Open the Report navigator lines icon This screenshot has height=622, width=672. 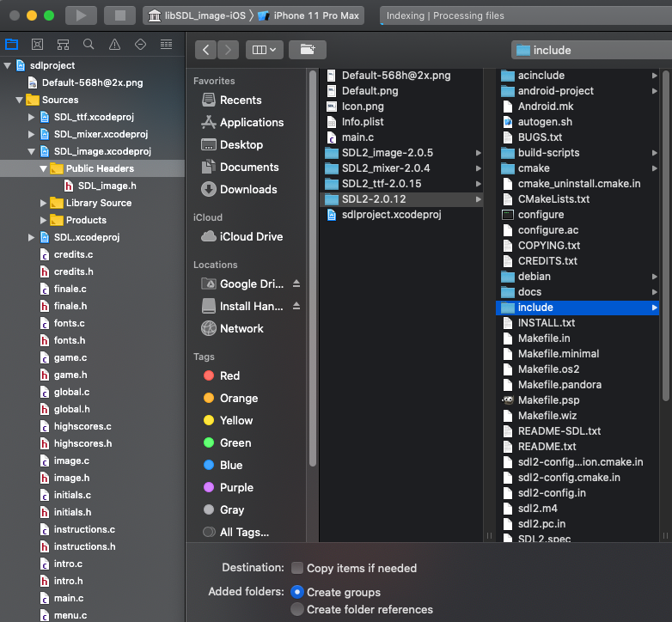pyautogui.click(x=167, y=44)
